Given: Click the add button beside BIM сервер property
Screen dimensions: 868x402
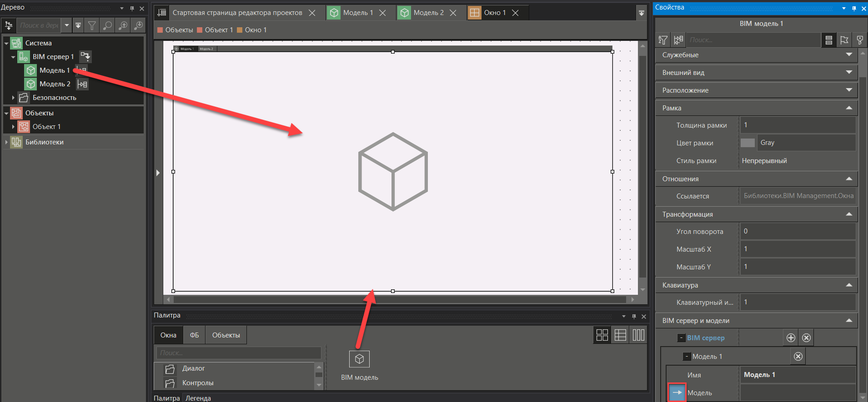Looking at the screenshot, I should pyautogui.click(x=791, y=338).
